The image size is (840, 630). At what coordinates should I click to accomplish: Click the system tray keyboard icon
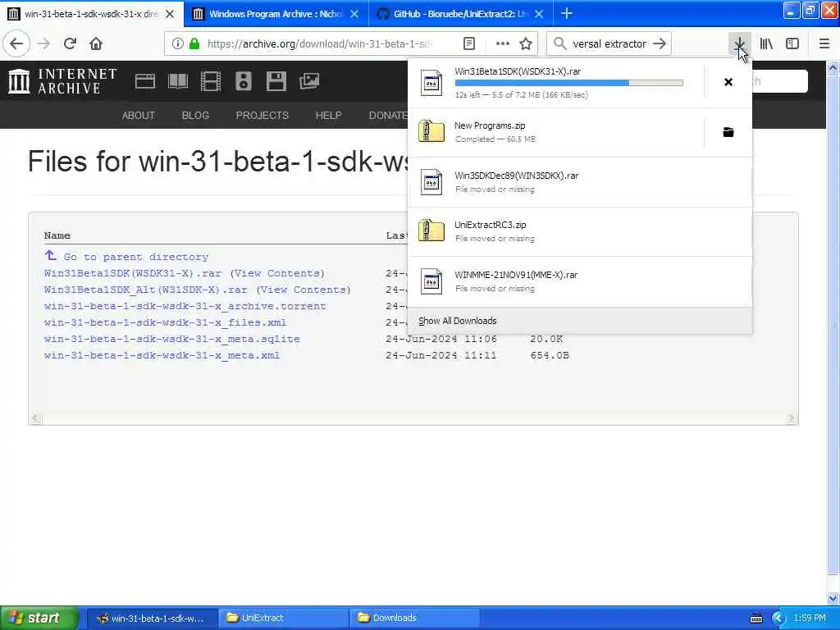[756, 619]
